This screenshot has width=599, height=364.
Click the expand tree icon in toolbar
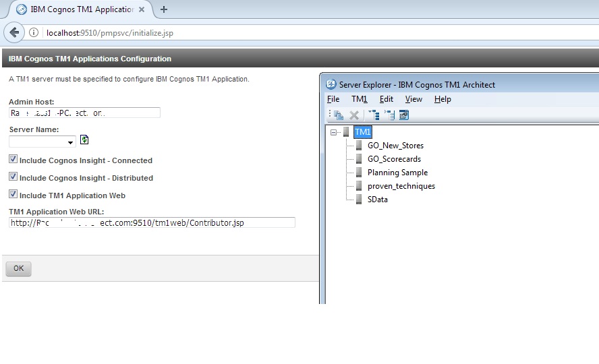click(374, 115)
